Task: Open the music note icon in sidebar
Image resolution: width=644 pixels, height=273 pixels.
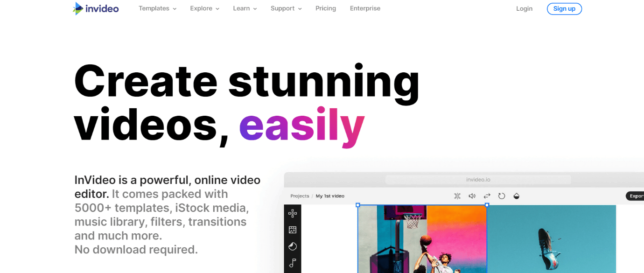Action: pyautogui.click(x=293, y=263)
